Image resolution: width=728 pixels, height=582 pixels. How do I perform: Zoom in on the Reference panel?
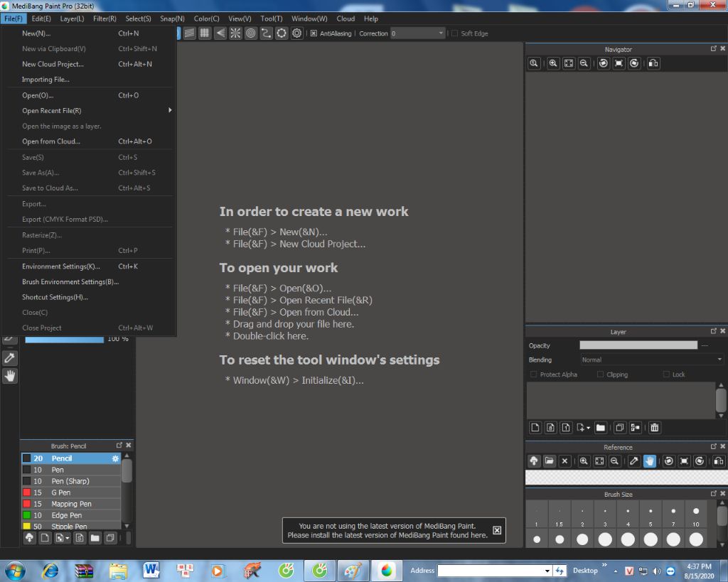tap(584, 461)
